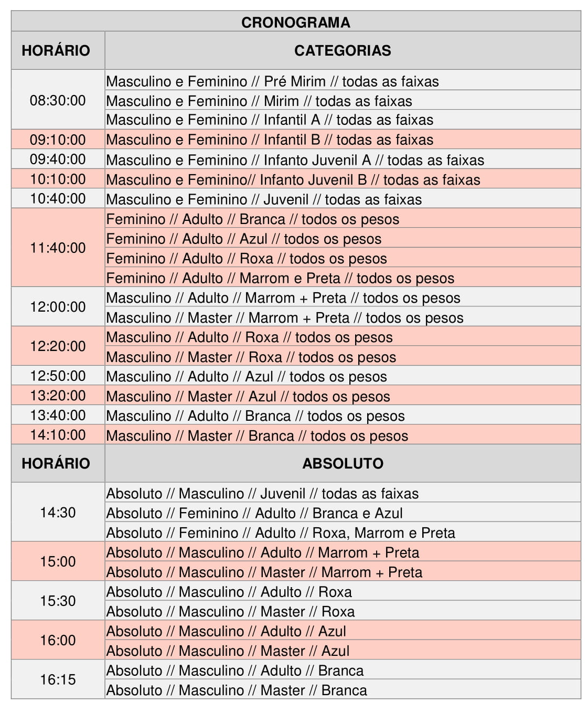Click the Infanto Juvenil B row

pyautogui.click(x=293, y=179)
